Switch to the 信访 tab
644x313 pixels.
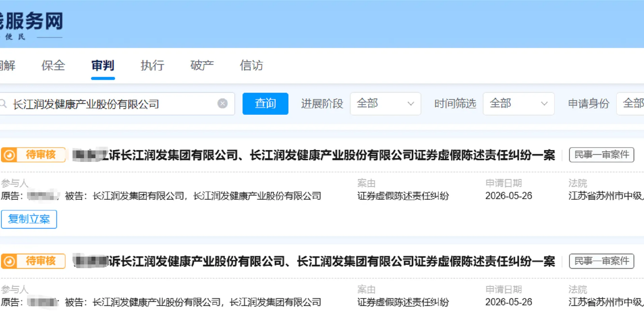[x=252, y=65]
